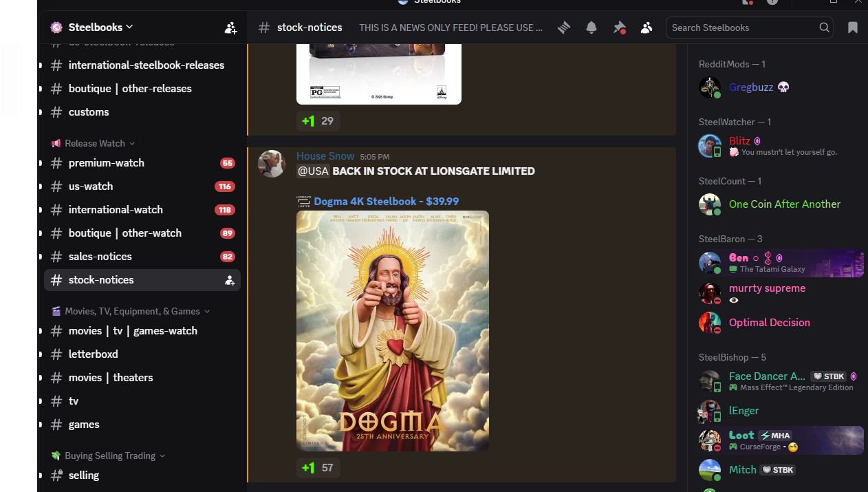Screen dimensions: 868x492
Task: Click the @USA mention
Action: 313,171
